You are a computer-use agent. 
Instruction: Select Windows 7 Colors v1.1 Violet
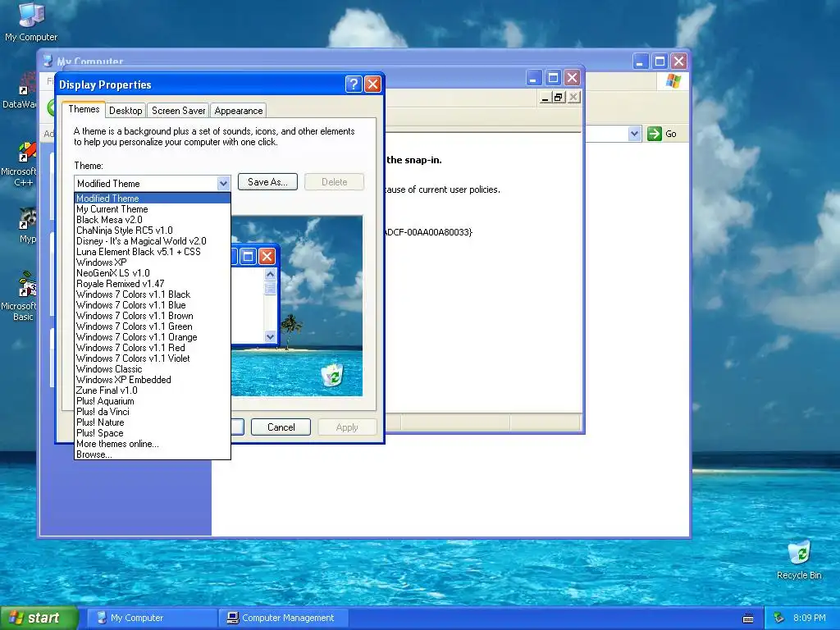[x=152, y=358]
